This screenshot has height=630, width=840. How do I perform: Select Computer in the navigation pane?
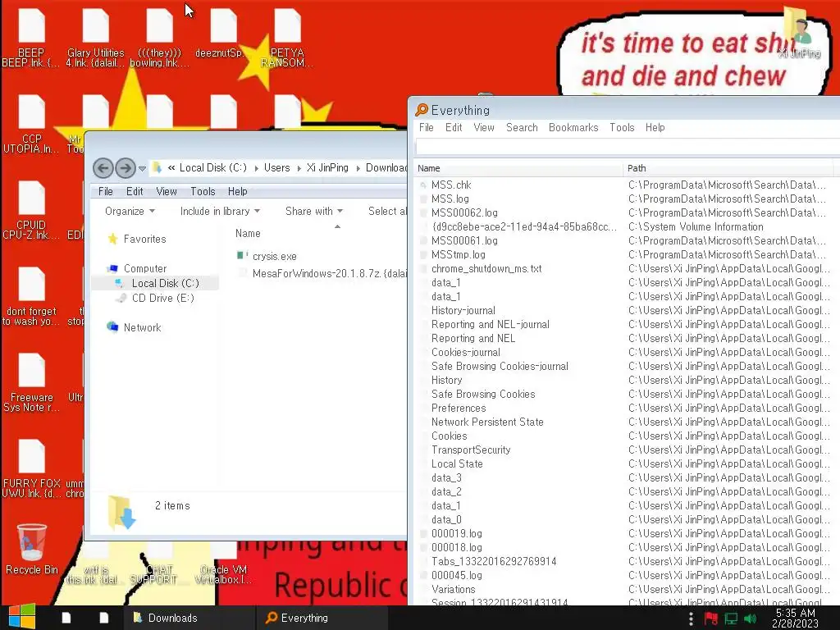click(144, 268)
